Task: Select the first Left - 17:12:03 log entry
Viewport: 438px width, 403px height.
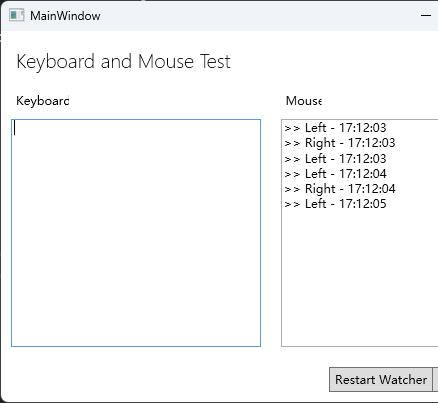Action: tap(335, 128)
